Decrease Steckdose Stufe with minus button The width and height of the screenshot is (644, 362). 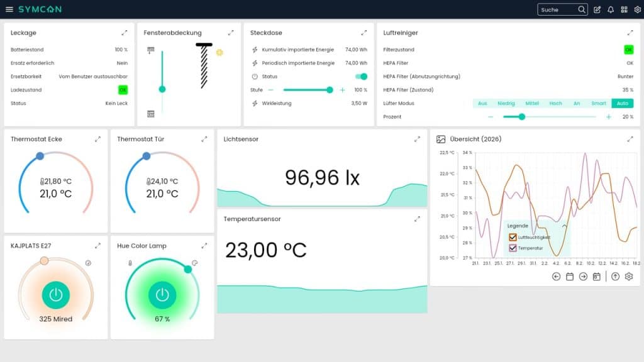[287, 90]
